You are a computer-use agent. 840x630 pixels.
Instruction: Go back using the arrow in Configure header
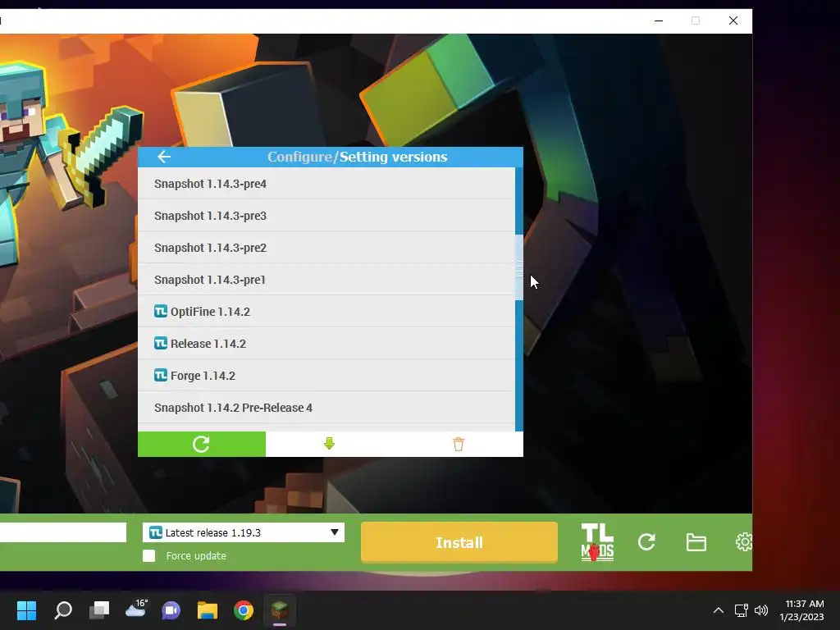tap(164, 157)
